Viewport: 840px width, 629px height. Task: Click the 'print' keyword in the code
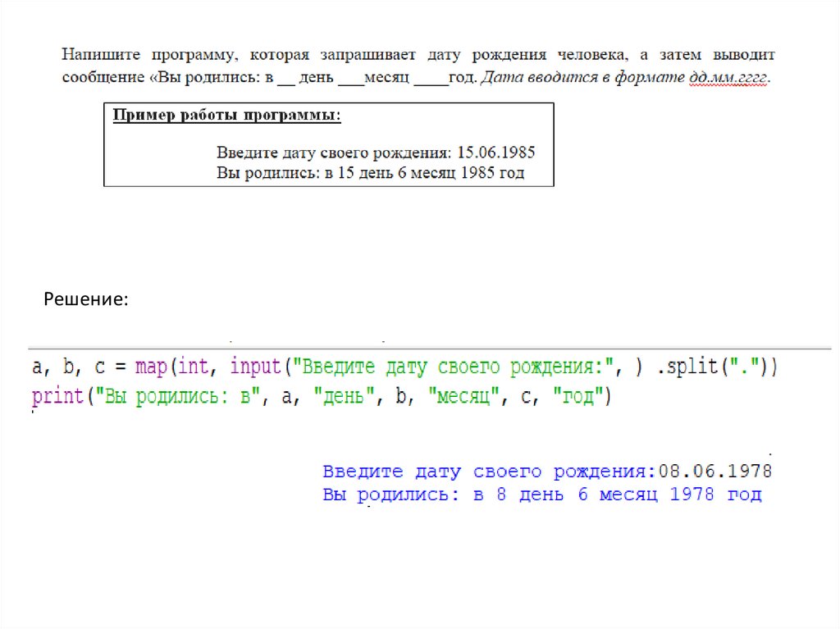click(x=57, y=397)
